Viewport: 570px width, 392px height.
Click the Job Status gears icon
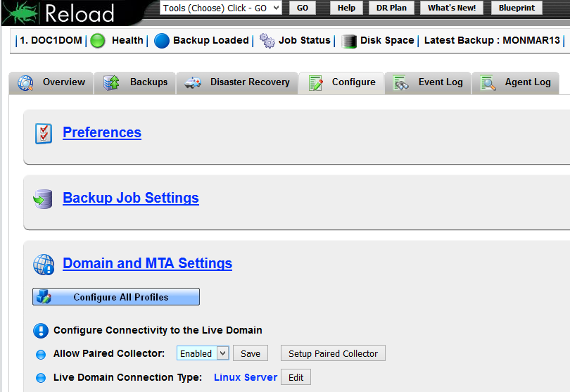267,41
